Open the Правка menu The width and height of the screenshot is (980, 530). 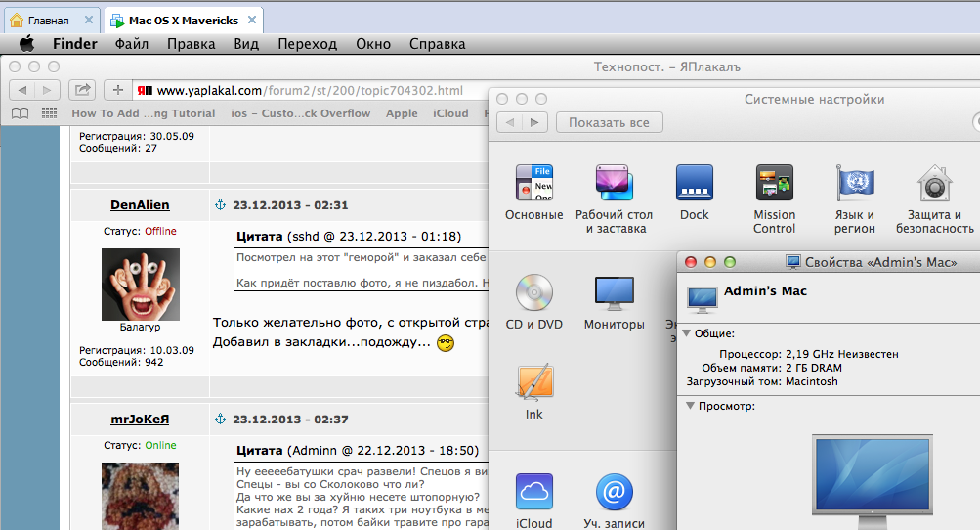click(x=192, y=44)
